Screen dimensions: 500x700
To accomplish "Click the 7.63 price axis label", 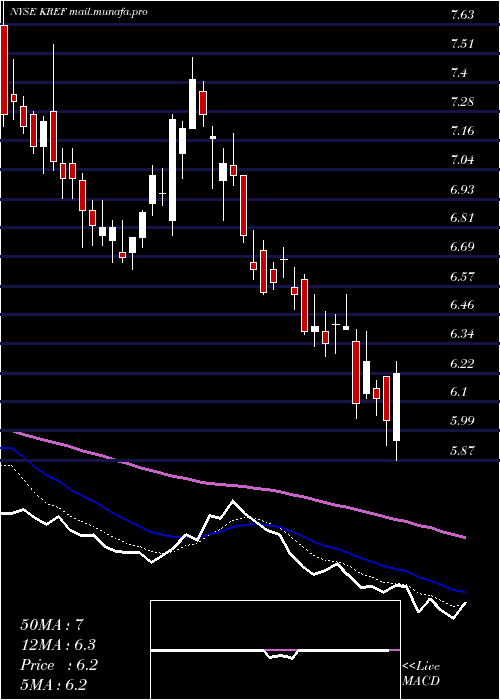I will click(462, 15).
